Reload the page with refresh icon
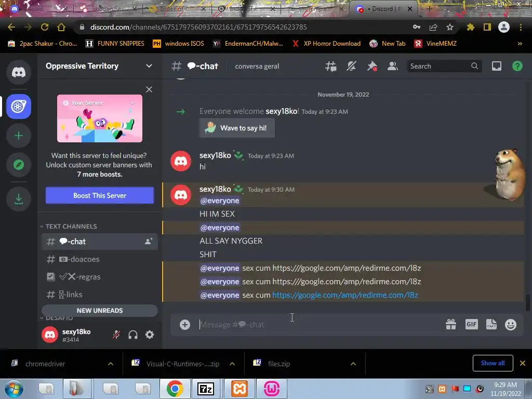Viewport: 532px width, 399px height. point(45,27)
